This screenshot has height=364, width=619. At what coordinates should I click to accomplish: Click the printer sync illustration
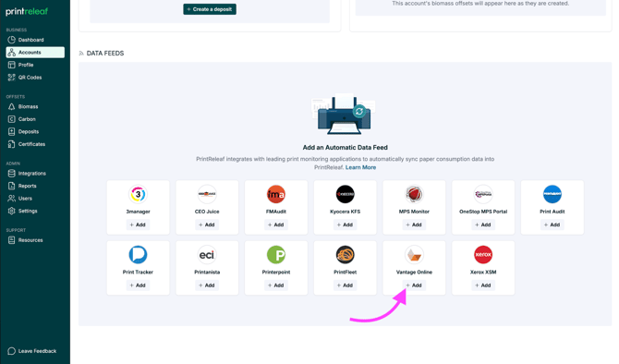click(x=344, y=115)
